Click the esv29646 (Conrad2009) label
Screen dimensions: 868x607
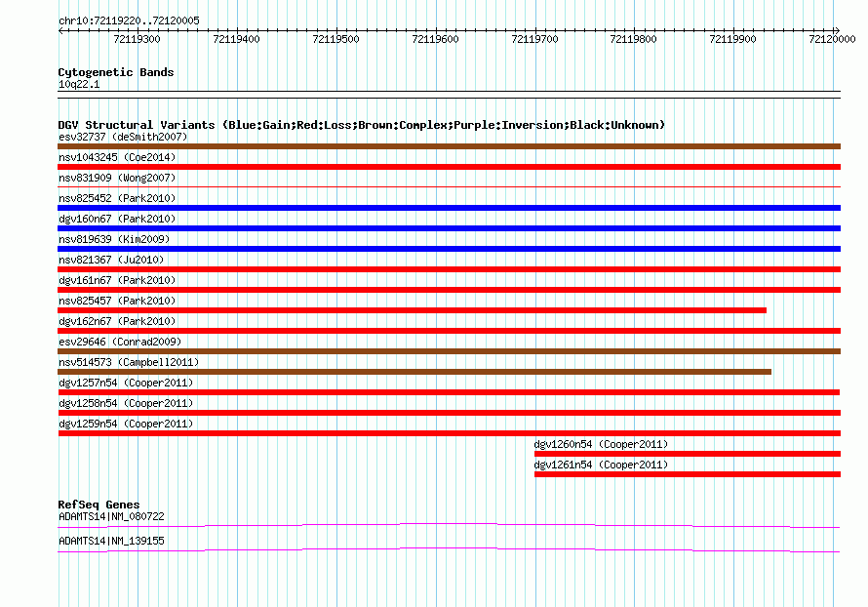point(120,342)
